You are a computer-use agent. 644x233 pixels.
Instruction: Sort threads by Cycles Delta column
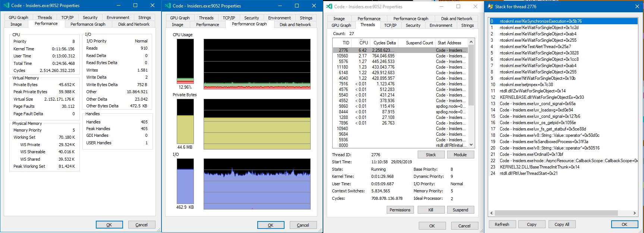coord(384,43)
